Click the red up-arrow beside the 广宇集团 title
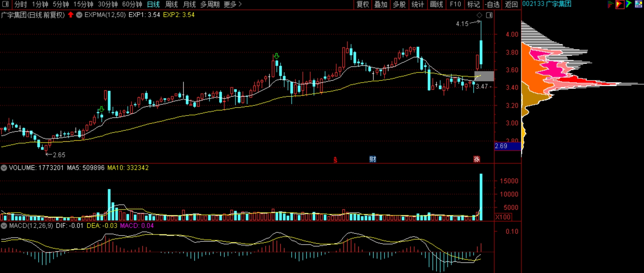Screen dimensions: 644x273 pos(71,15)
